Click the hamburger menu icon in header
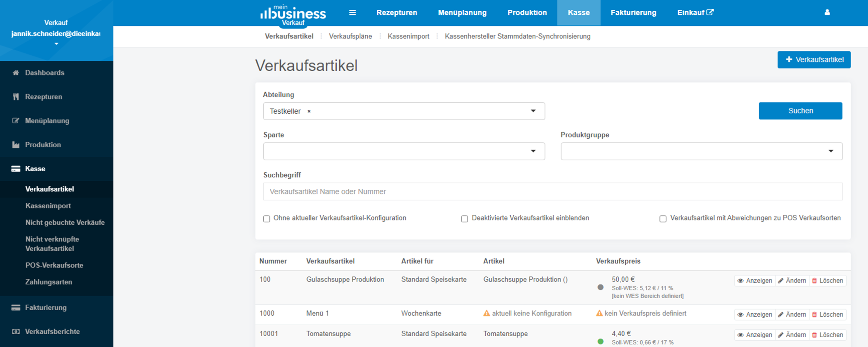 click(x=353, y=12)
